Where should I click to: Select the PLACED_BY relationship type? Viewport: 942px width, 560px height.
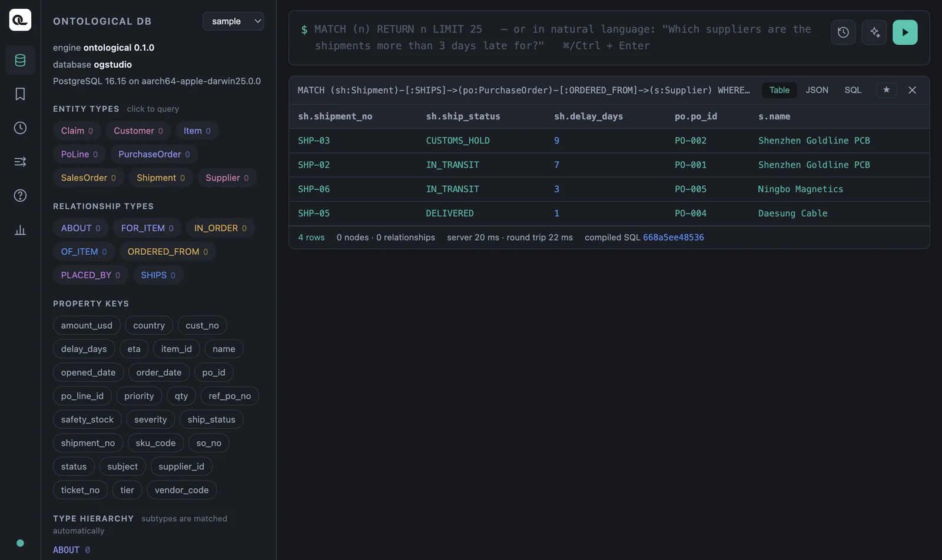pyautogui.click(x=90, y=275)
